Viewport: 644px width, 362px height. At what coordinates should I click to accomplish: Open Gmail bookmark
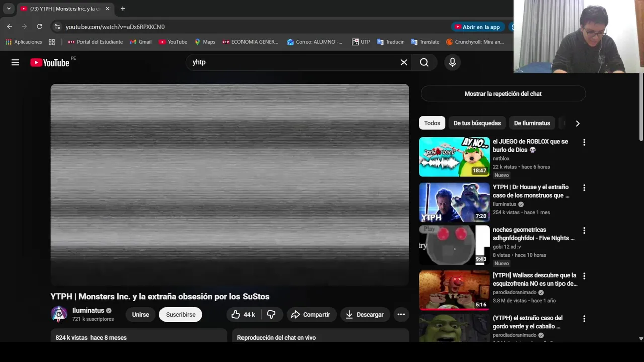coord(141,42)
